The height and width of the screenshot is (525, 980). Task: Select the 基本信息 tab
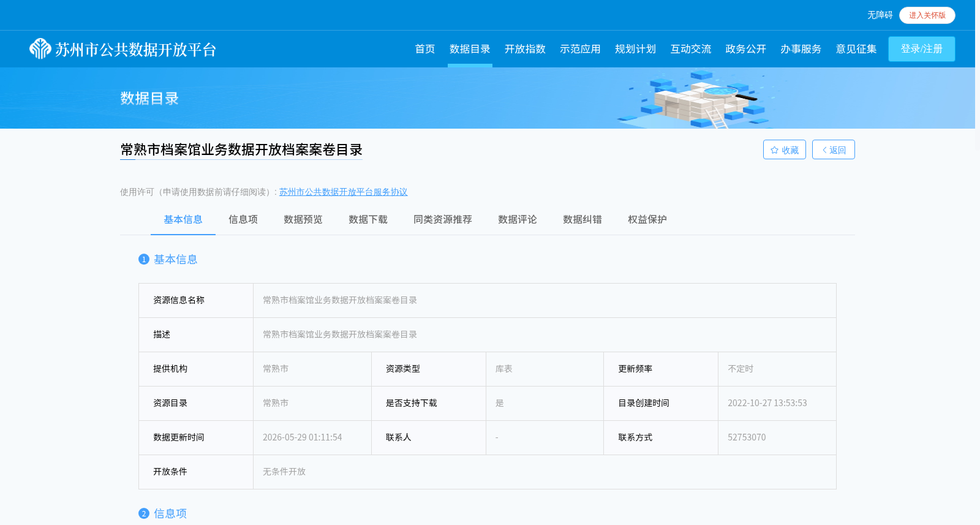[x=183, y=219]
